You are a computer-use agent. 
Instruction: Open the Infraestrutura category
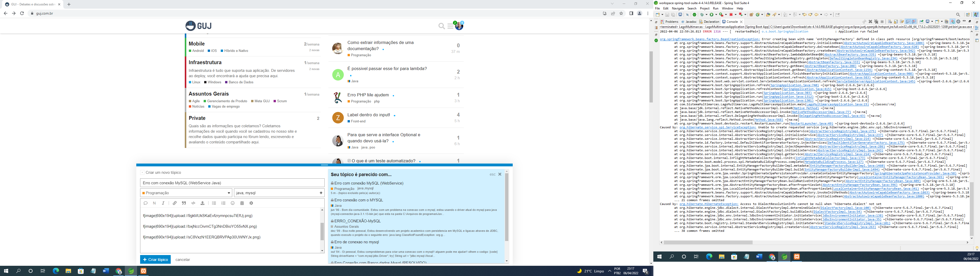point(205,62)
